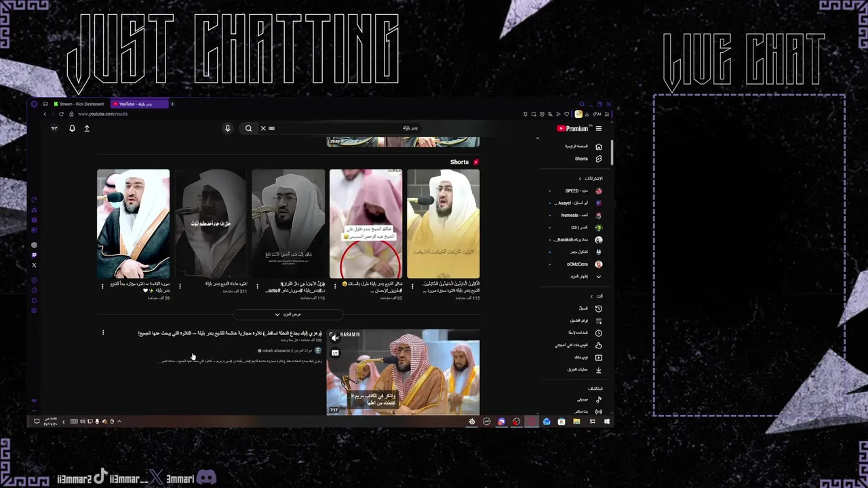The image size is (868, 488).
Task: Open Task View on the taskbar
Action: 592,422
